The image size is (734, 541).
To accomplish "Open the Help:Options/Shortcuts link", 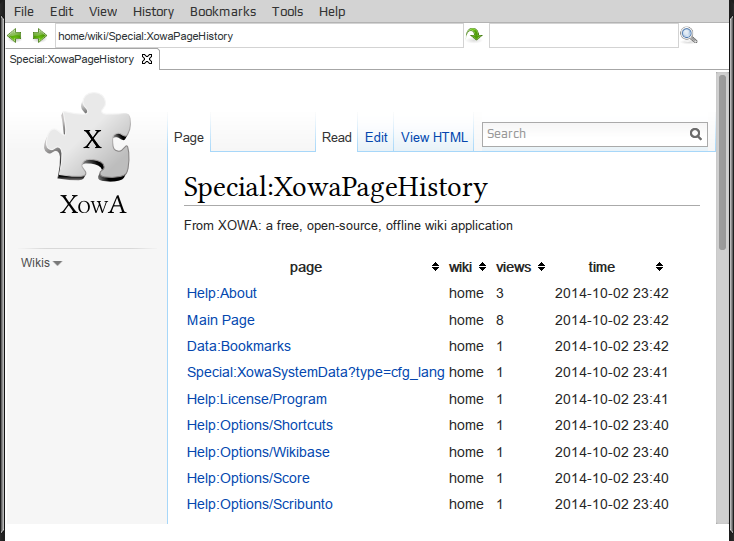I will 260,425.
